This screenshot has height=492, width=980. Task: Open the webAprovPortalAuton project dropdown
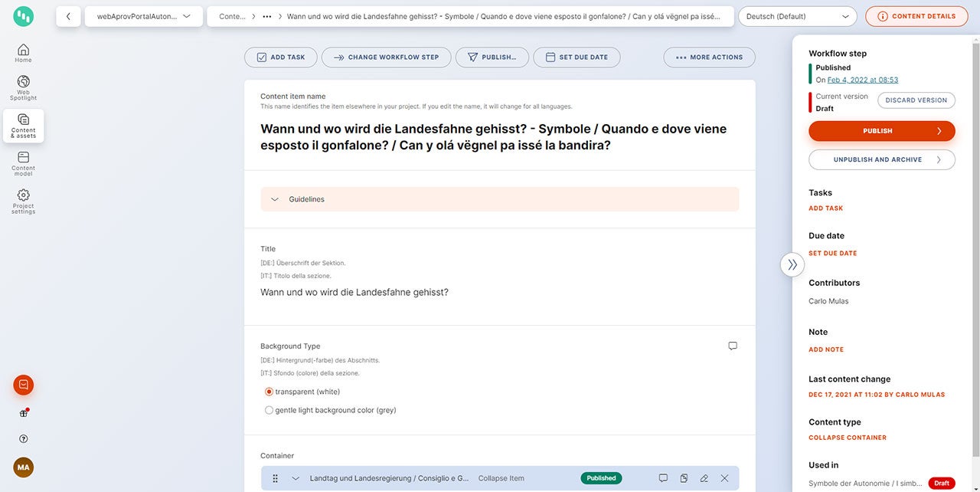[x=144, y=16]
